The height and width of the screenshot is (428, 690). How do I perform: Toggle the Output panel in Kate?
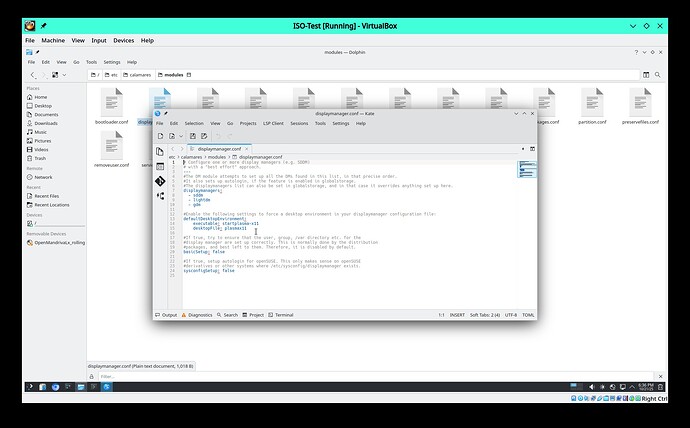166,315
